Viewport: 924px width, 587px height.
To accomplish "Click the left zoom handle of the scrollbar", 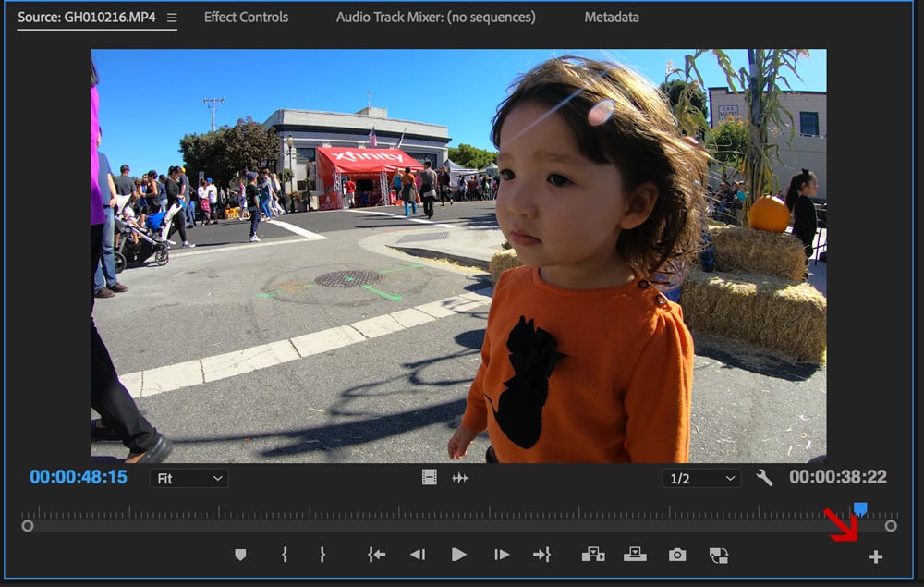I will click(x=28, y=524).
